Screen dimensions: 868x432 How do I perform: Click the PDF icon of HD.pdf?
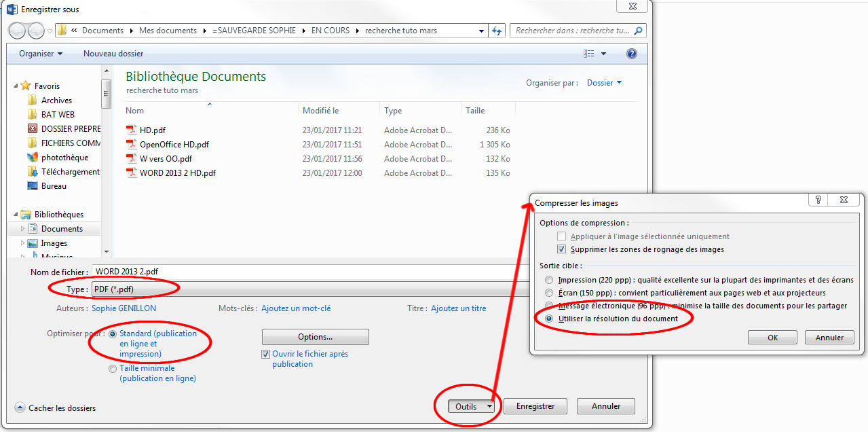click(x=132, y=130)
